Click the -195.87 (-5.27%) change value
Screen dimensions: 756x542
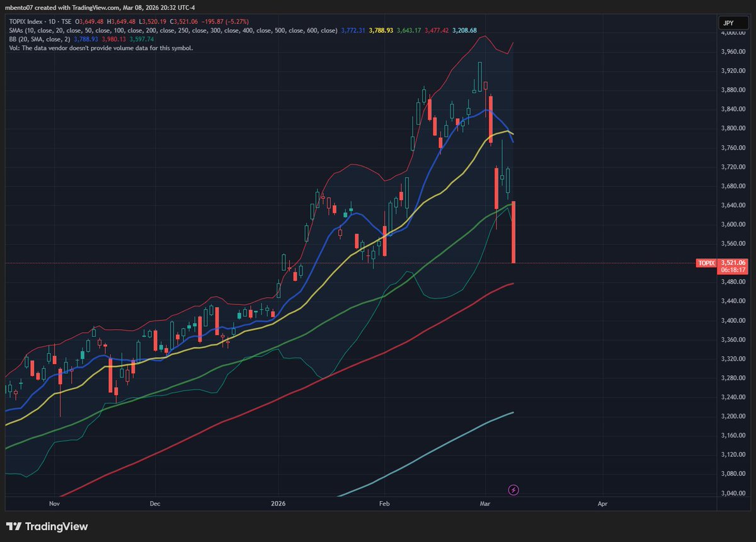226,21
